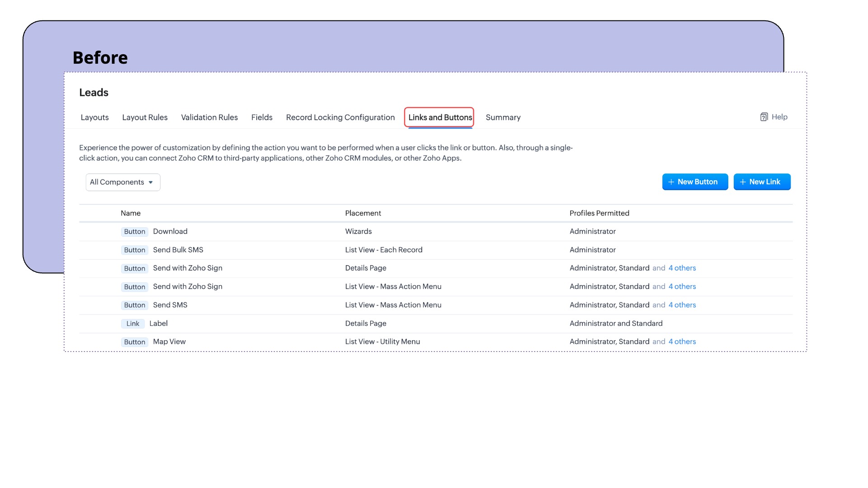Click the Help book icon

[x=764, y=117]
